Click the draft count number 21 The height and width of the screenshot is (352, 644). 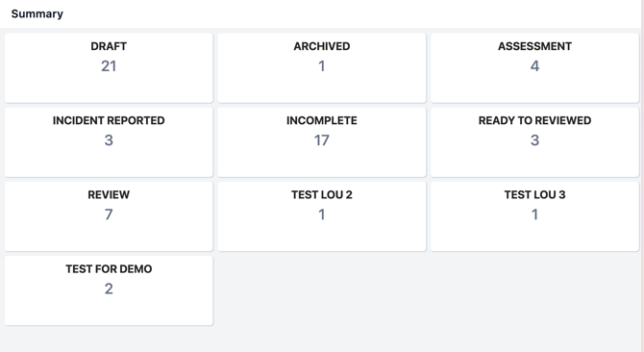[x=109, y=66]
